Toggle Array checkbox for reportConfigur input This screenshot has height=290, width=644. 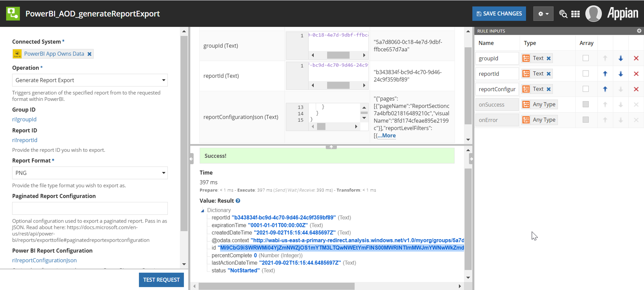585,89
